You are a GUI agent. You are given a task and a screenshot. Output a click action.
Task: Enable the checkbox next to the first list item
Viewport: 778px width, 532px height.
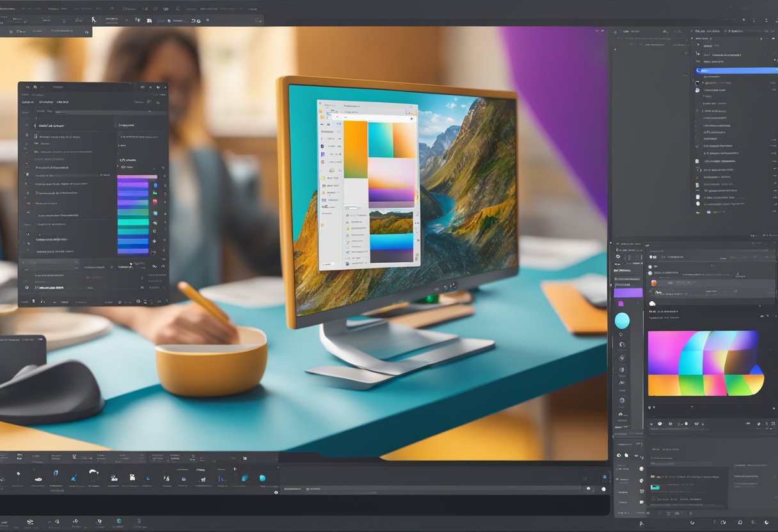(x=35, y=125)
